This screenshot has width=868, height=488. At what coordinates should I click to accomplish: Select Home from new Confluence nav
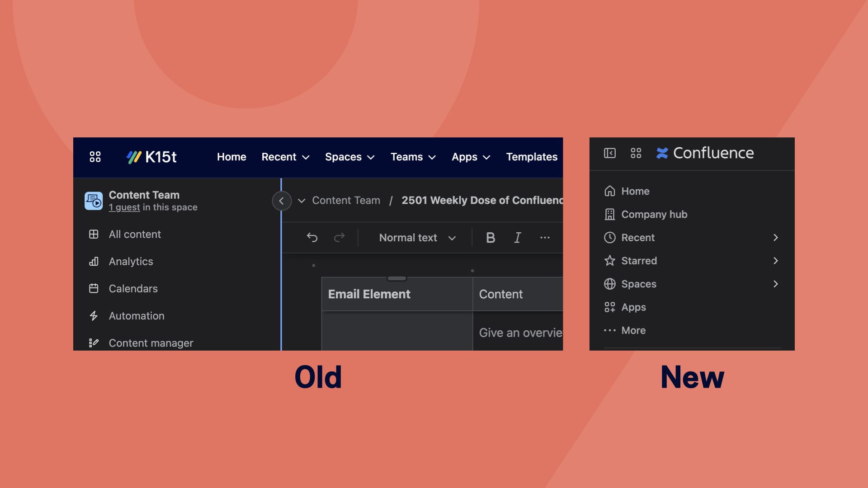pyautogui.click(x=635, y=191)
